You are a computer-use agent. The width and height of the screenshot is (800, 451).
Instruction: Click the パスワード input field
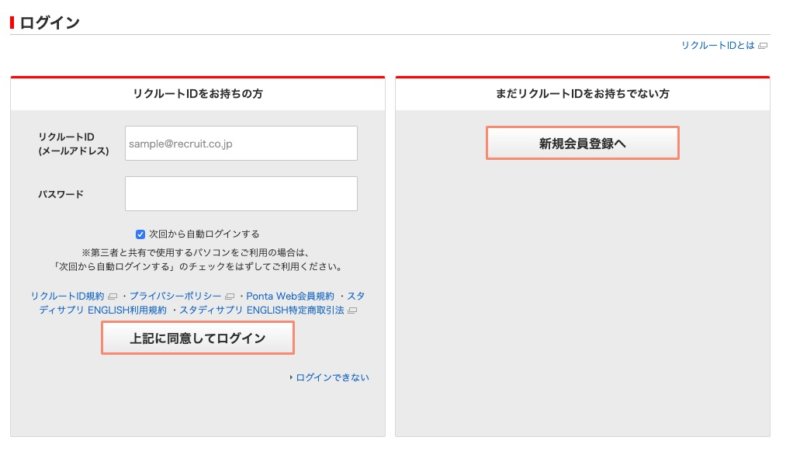(x=241, y=193)
